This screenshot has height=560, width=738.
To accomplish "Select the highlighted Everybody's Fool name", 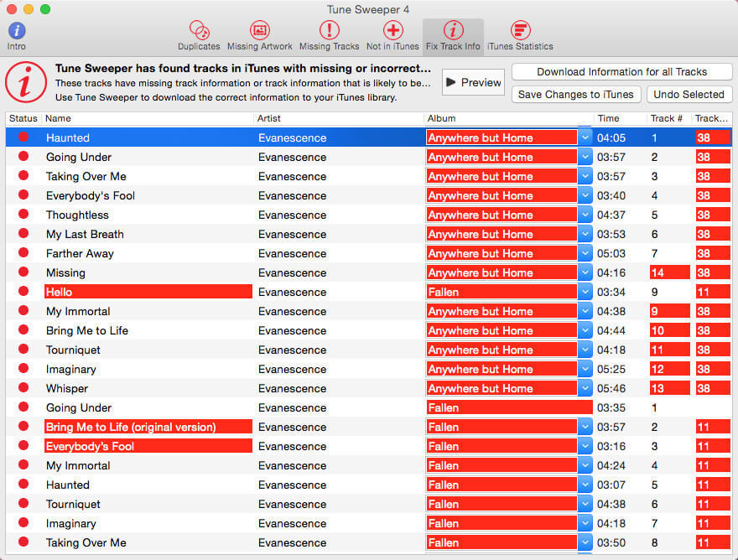I will 148,446.
